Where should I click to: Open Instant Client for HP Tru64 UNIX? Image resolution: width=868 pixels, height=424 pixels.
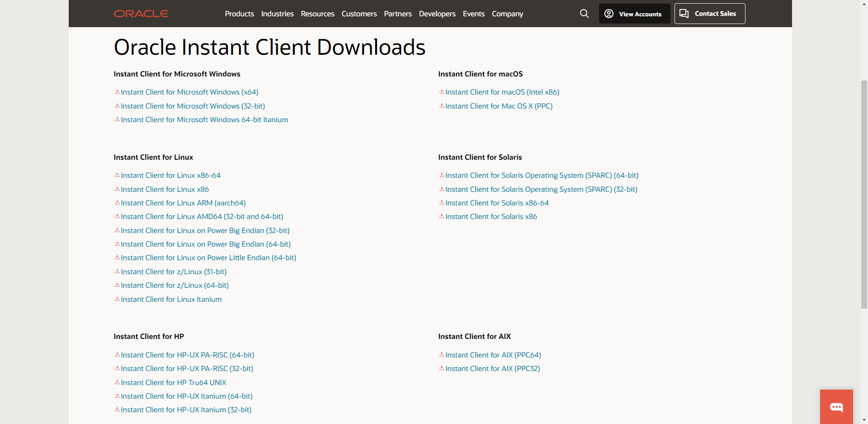tap(174, 382)
